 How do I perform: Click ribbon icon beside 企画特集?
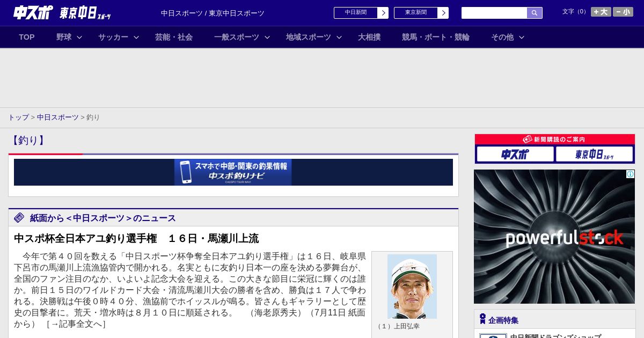coord(482,319)
